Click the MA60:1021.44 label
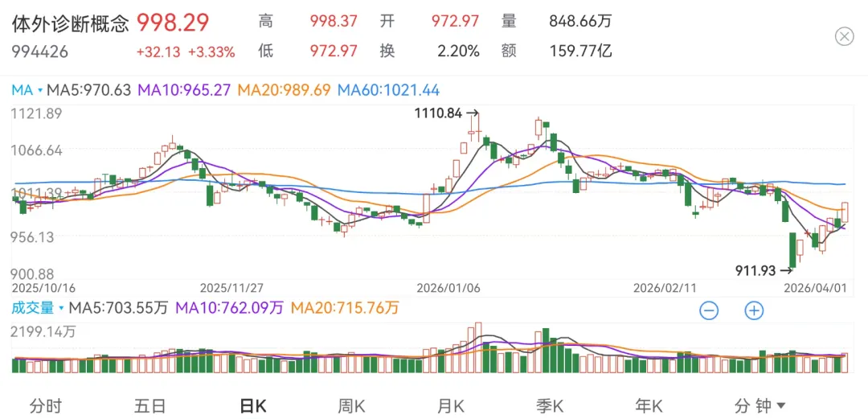 pyautogui.click(x=389, y=89)
